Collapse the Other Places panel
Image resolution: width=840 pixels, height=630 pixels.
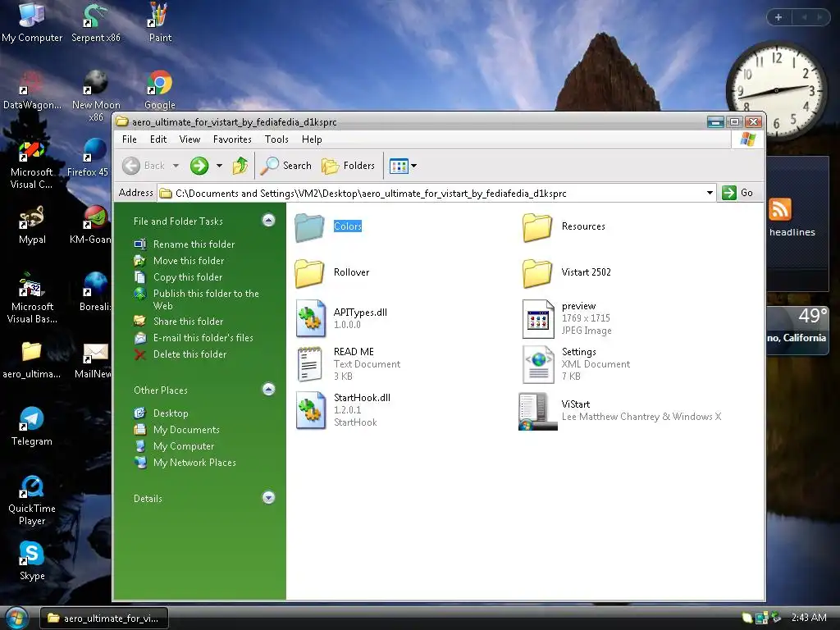click(268, 389)
